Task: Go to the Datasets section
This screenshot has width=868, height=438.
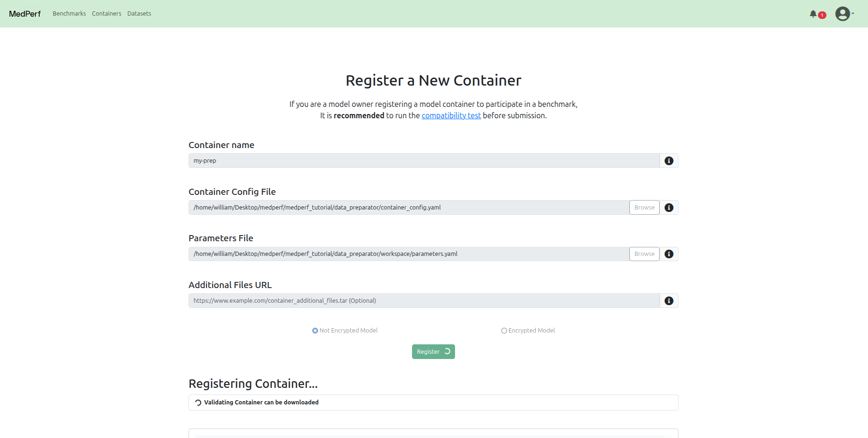Action: [139, 14]
